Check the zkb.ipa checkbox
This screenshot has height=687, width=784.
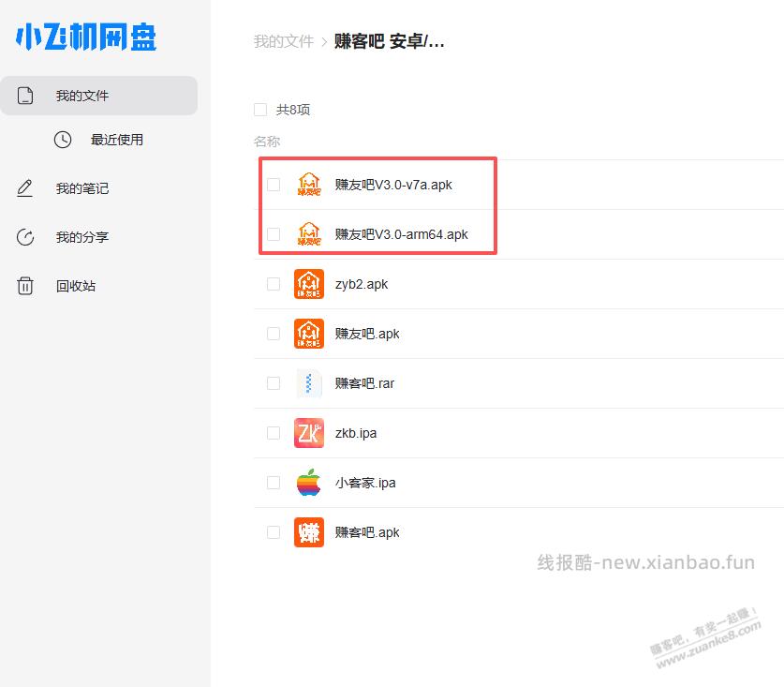tap(274, 433)
